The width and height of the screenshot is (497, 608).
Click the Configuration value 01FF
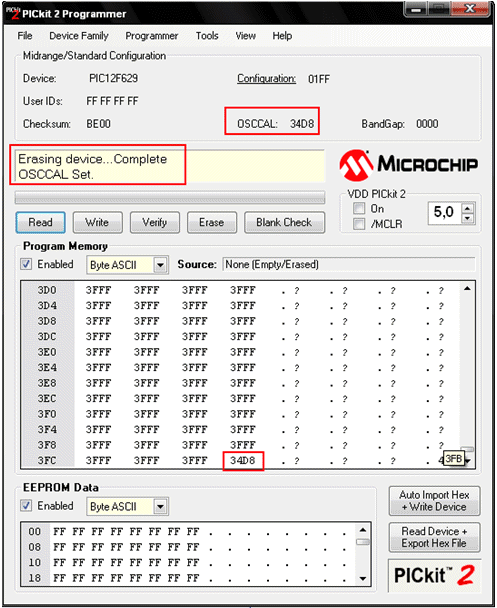[x=319, y=79]
